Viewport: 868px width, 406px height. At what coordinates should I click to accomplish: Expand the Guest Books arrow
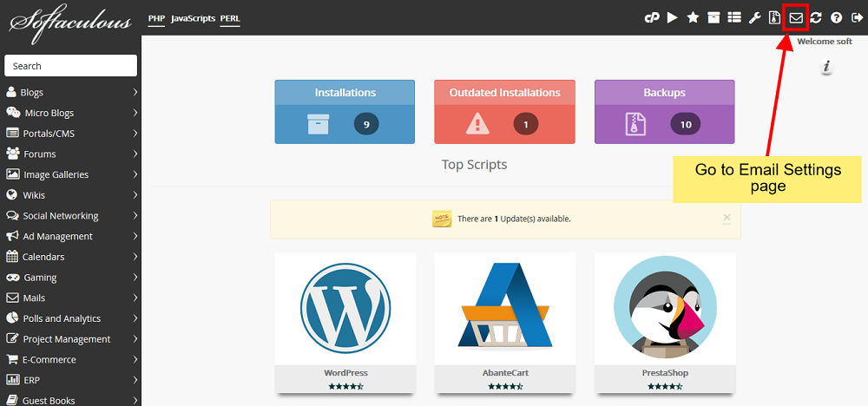(x=135, y=401)
